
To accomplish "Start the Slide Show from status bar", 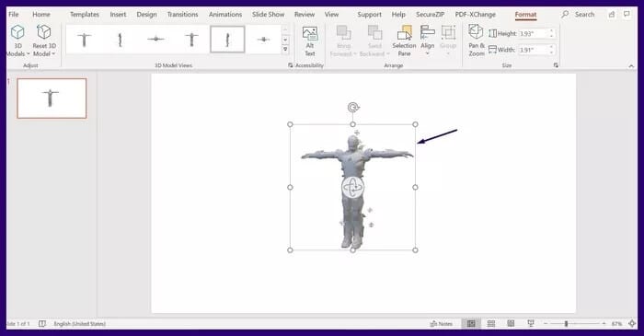I will click(531, 324).
